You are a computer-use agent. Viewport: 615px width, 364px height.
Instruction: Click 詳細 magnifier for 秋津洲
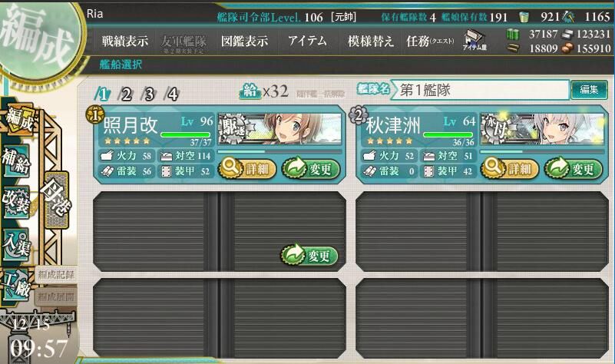click(510, 169)
